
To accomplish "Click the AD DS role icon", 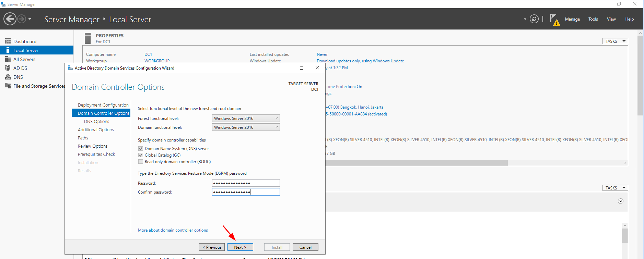I will click(8, 68).
